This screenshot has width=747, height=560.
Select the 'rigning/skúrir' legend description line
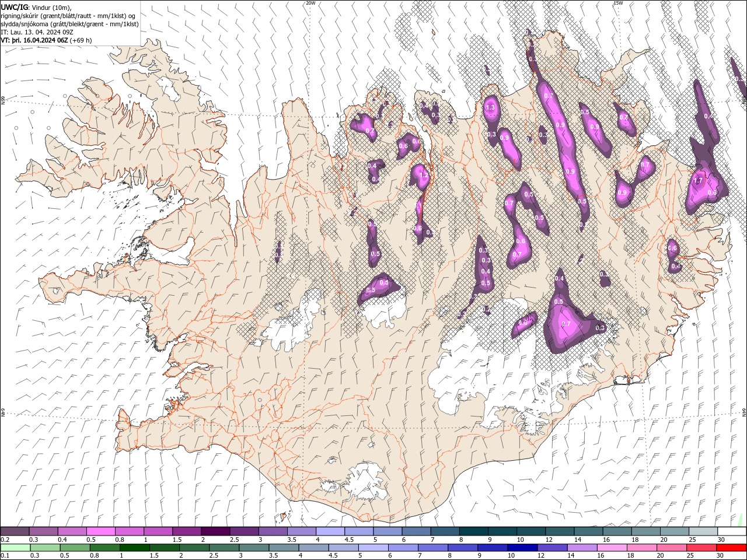pyautogui.click(x=68, y=16)
